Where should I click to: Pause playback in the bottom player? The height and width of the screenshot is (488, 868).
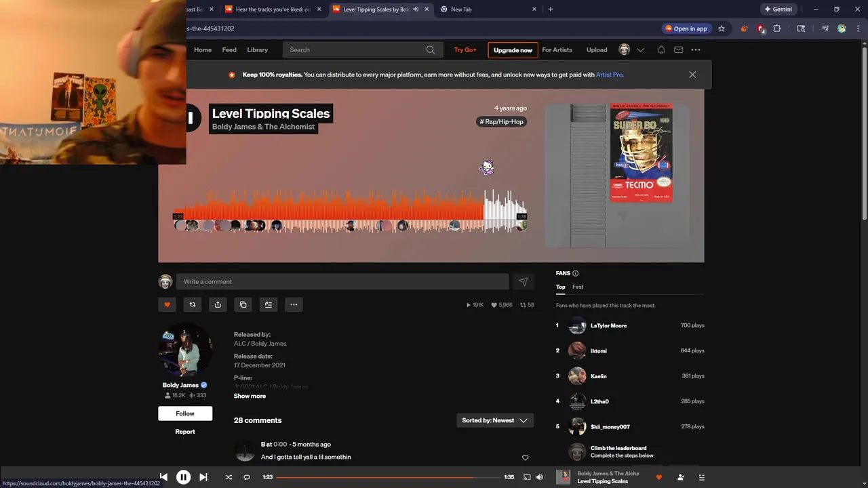coord(183,477)
